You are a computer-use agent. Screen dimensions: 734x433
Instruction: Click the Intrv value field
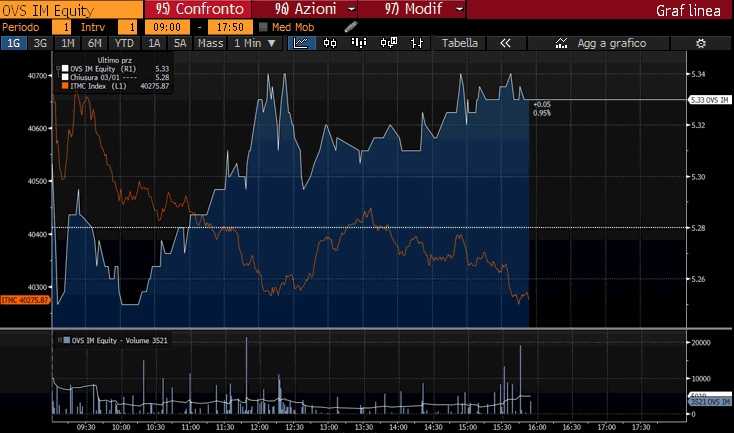point(127,27)
